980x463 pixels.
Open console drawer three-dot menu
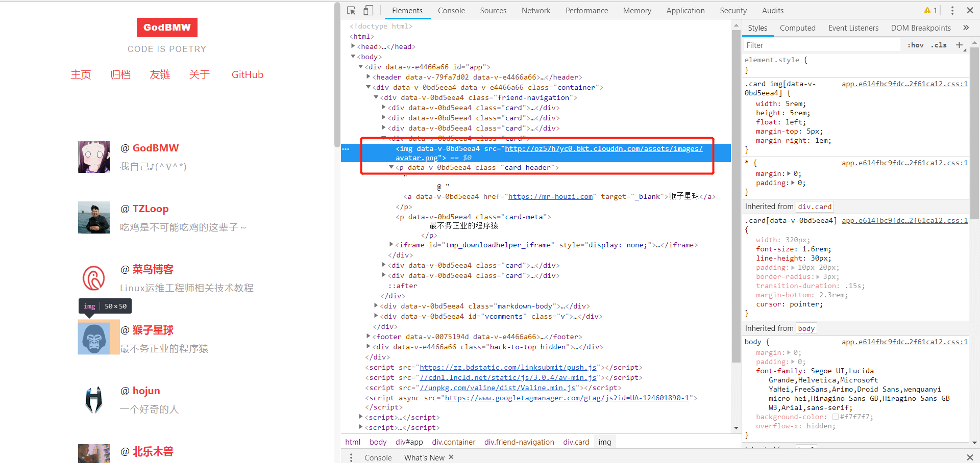351,457
